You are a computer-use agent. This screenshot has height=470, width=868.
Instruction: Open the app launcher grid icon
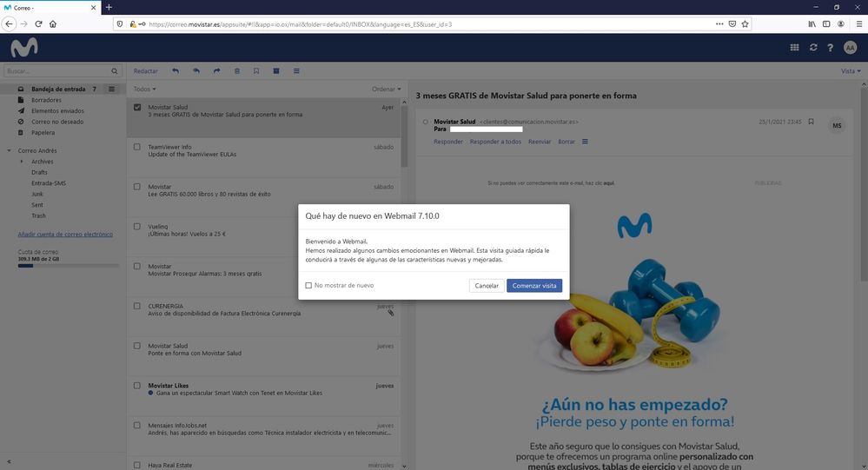click(794, 48)
